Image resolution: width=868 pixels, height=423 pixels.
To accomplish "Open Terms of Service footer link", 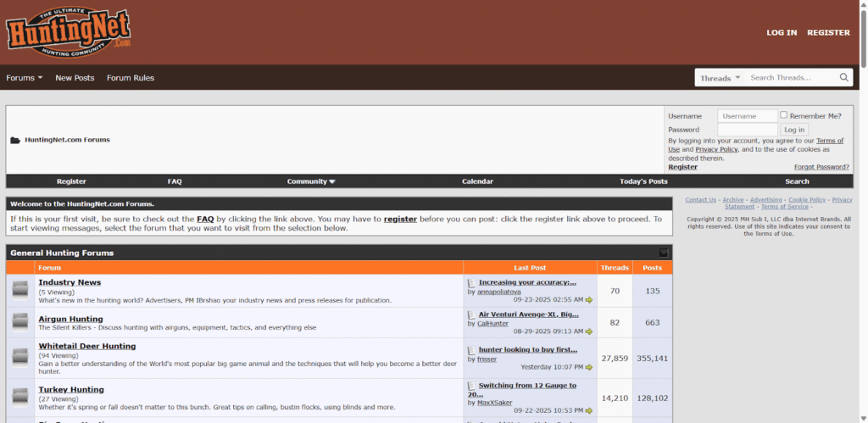I will point(784,207).
